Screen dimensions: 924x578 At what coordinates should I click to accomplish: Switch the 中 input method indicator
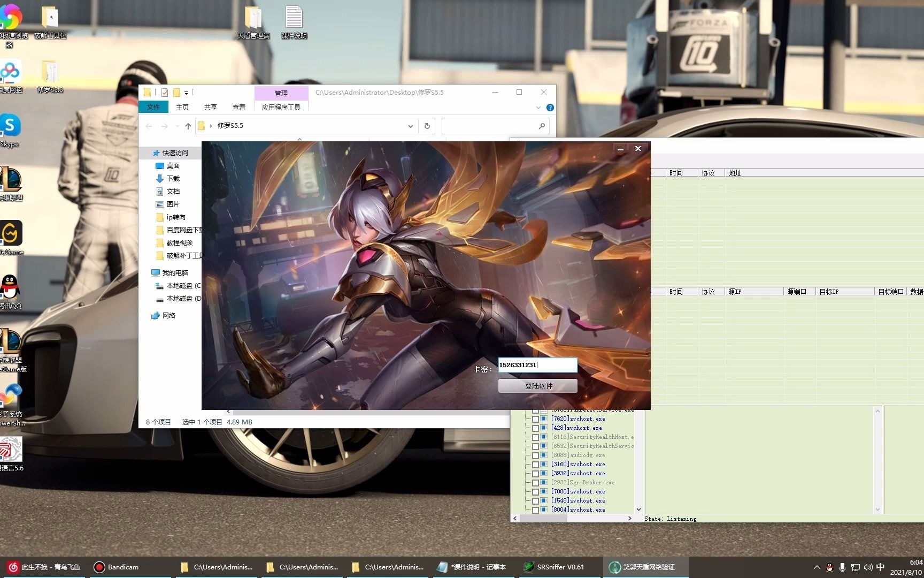880,567
